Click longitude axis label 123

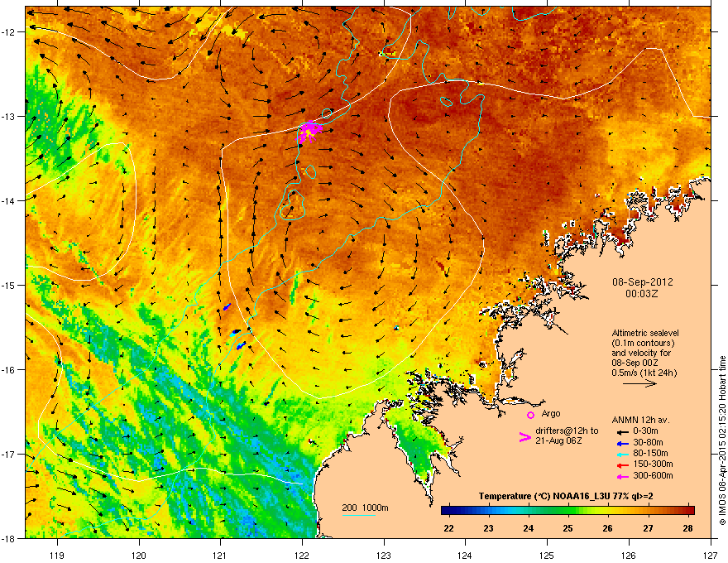pos(384,555)
